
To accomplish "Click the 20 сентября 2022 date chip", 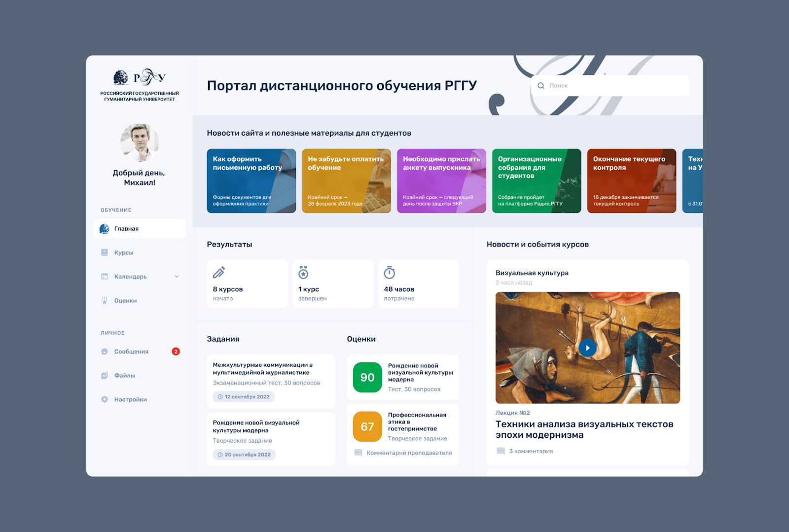I will coord(244,455).
